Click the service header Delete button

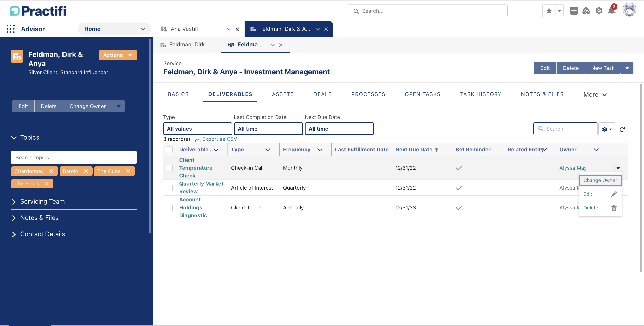(x=570, y=68)
